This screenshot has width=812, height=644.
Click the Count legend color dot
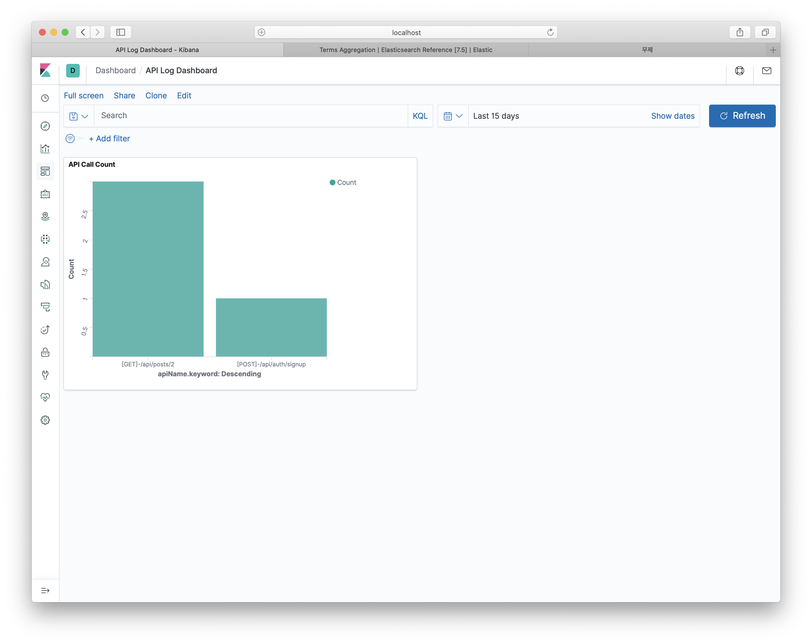coord(332,182)
